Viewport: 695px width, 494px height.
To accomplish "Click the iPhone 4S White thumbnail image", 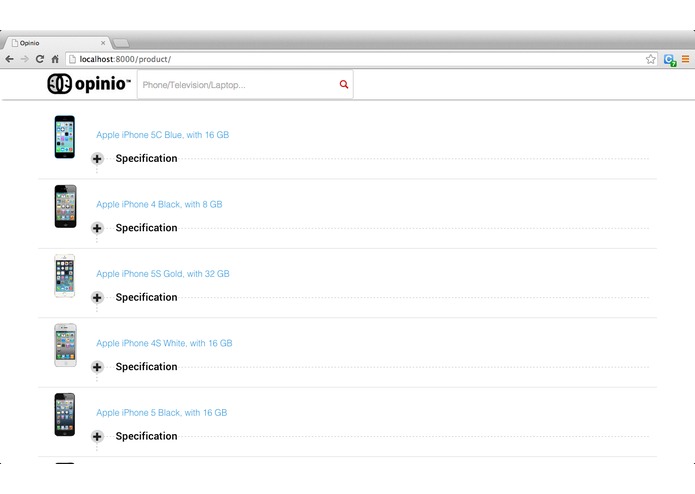I will [x=65, y=346].
